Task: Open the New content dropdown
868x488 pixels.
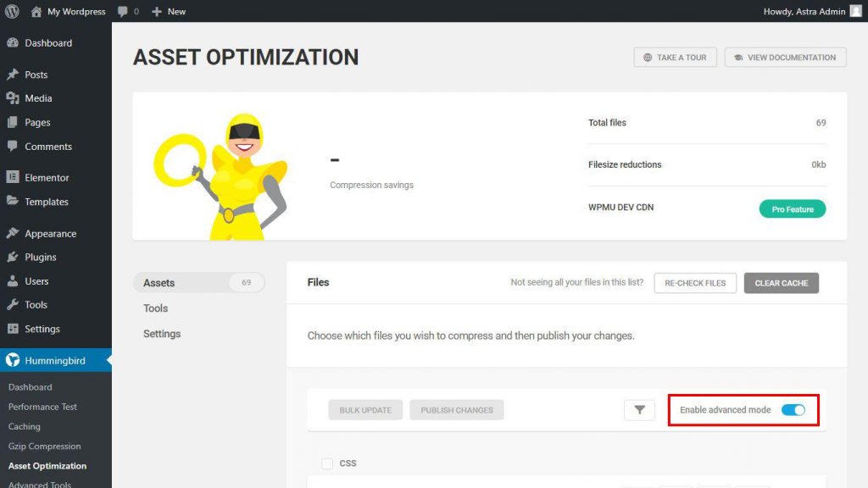Action: [x=169, y=11]
